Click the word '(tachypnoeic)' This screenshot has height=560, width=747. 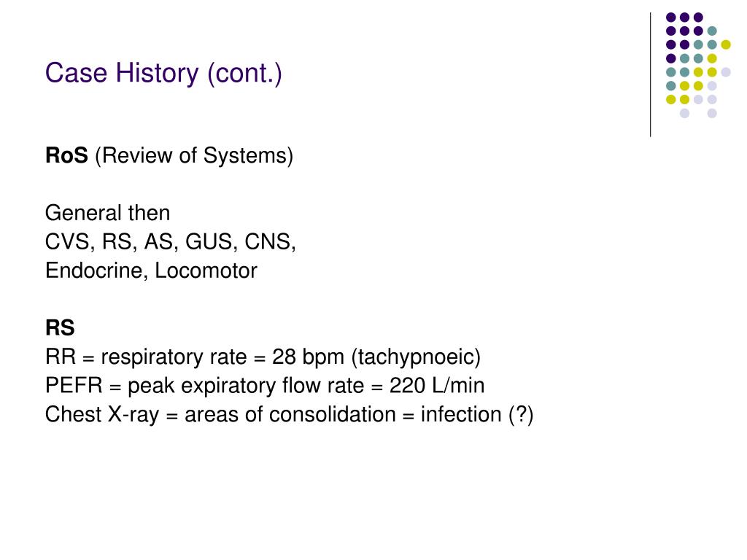416,357
